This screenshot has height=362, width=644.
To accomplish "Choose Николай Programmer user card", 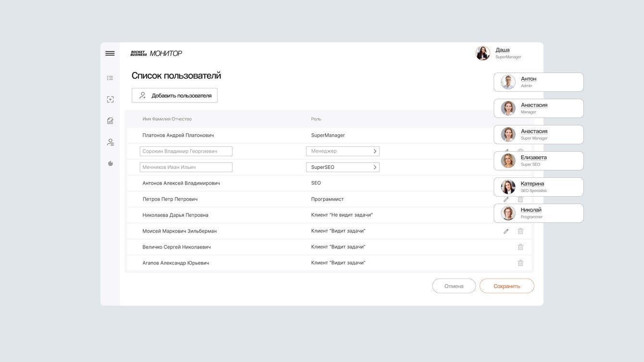I will pyautogui.click(x=538, y=213).
